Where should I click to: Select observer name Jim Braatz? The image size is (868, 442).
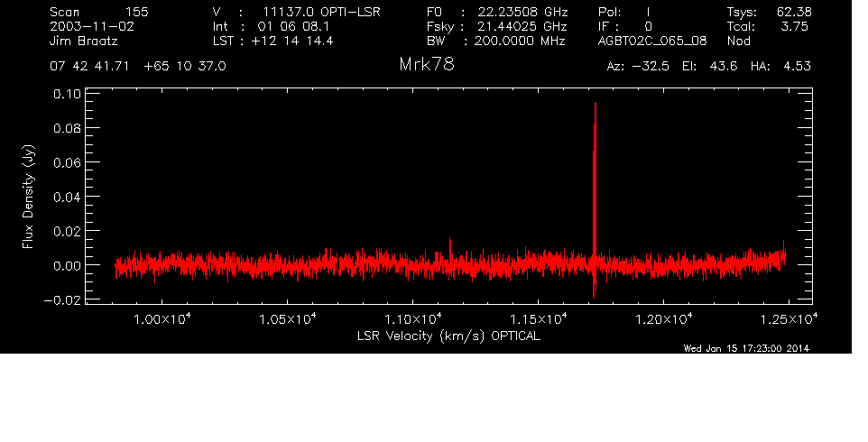[x=84, y=41]
